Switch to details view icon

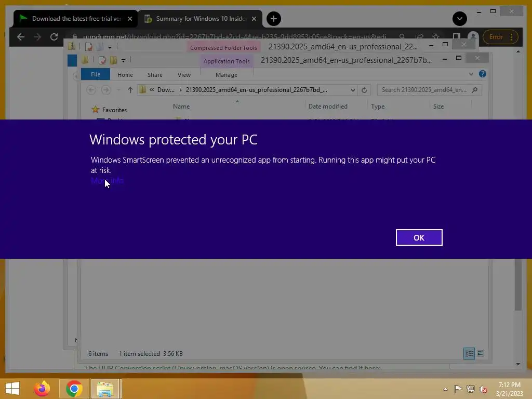click(x=469, y=353)
